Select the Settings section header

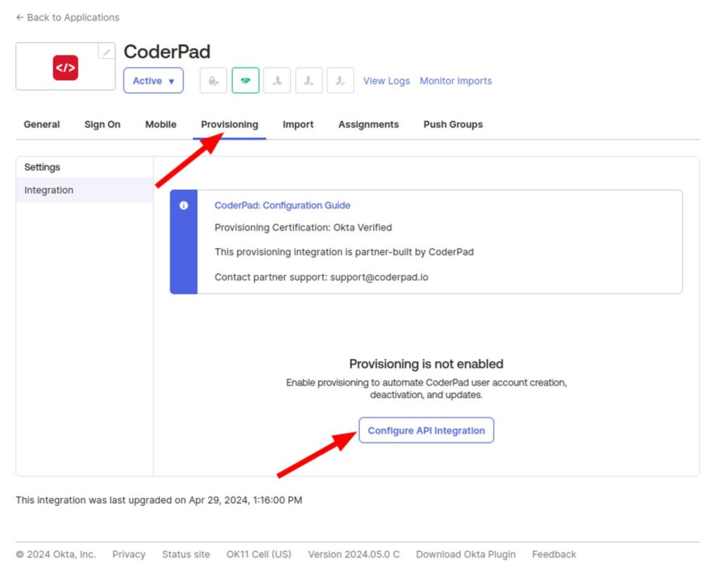42,167
